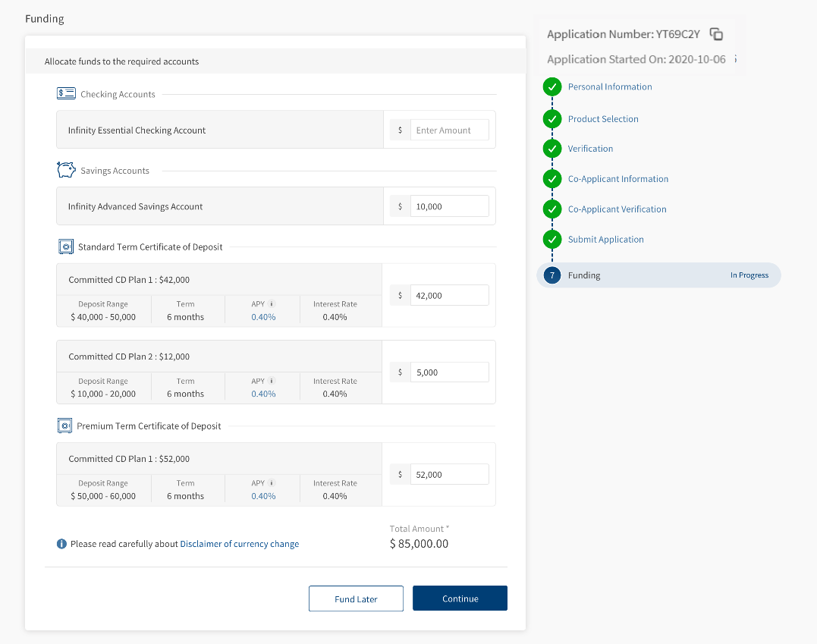Copy the application number

coord(716,34)
